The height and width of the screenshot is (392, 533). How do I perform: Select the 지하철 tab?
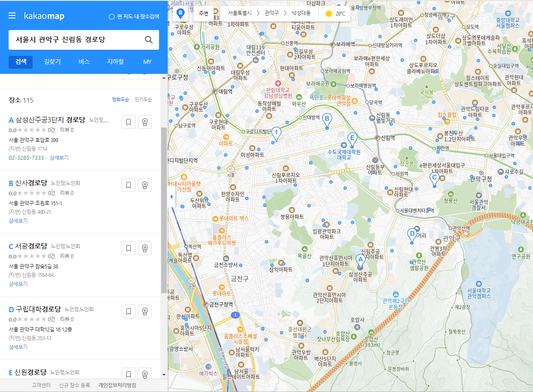pos(115,62)
